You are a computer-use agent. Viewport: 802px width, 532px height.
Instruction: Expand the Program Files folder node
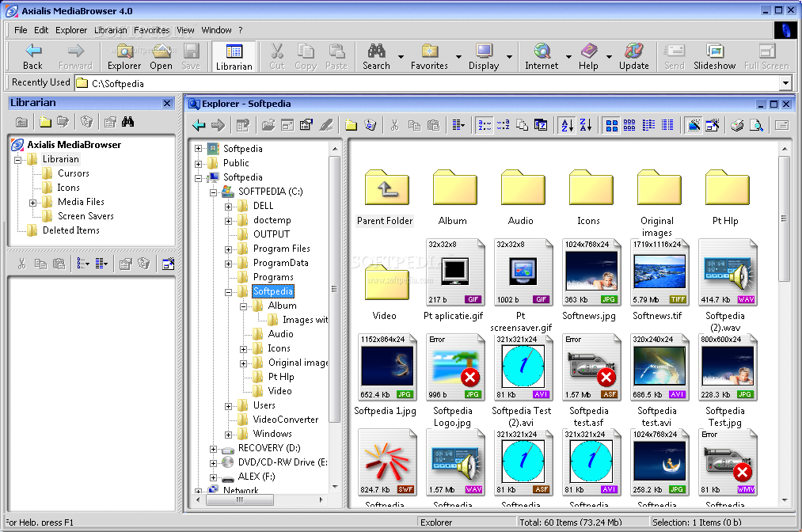[x=228, y=249]
